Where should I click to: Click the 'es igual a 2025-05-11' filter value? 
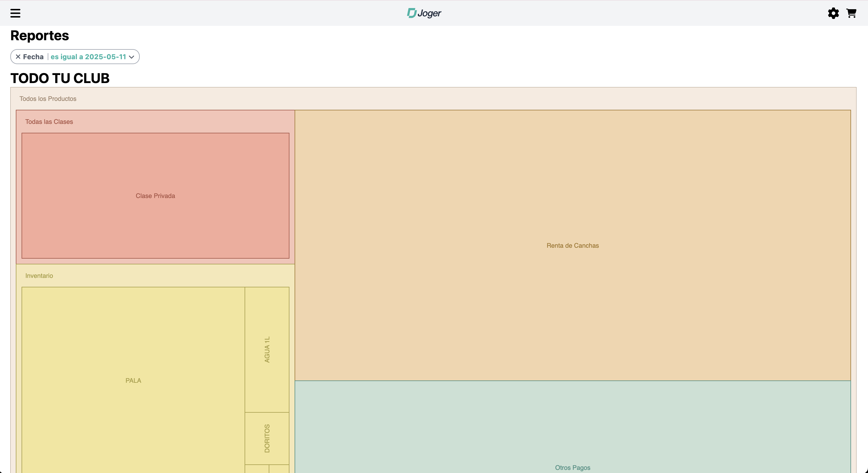(88, 57)
